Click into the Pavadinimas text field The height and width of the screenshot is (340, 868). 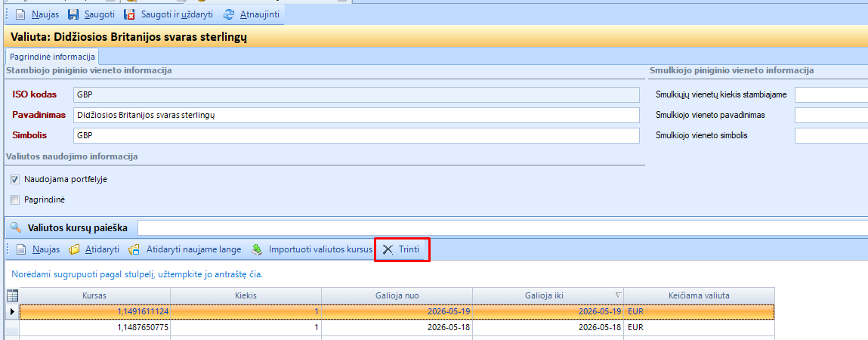click(x=356, y=115)
